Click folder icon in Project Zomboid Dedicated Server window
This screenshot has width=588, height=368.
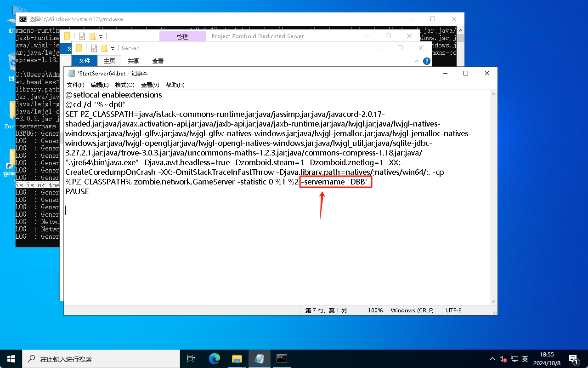[68, 36]
